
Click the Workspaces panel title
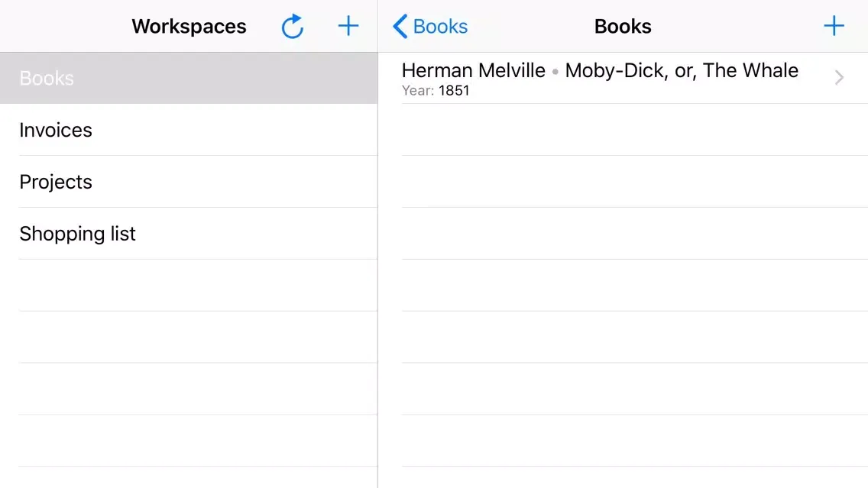[x=189, y=27]
